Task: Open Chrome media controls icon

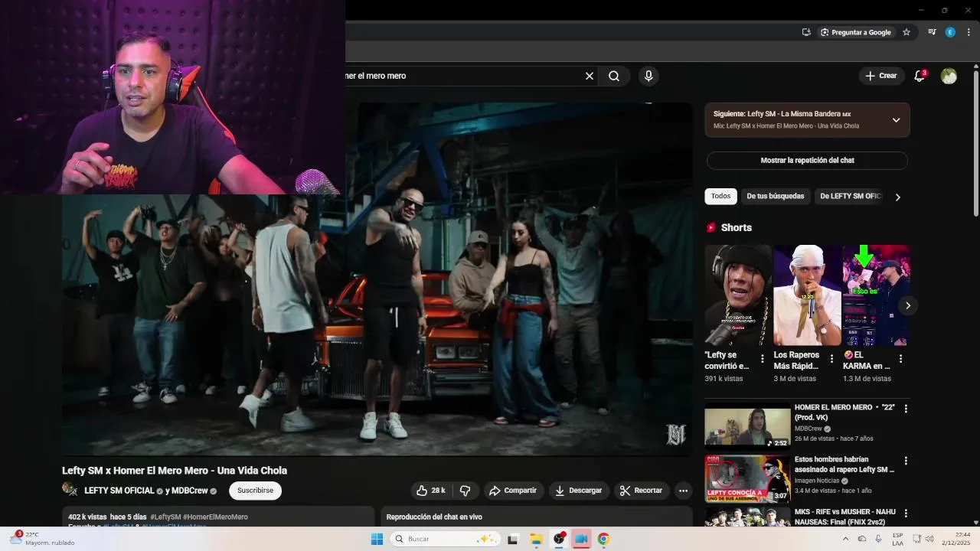Action: (x=932, y=32)
